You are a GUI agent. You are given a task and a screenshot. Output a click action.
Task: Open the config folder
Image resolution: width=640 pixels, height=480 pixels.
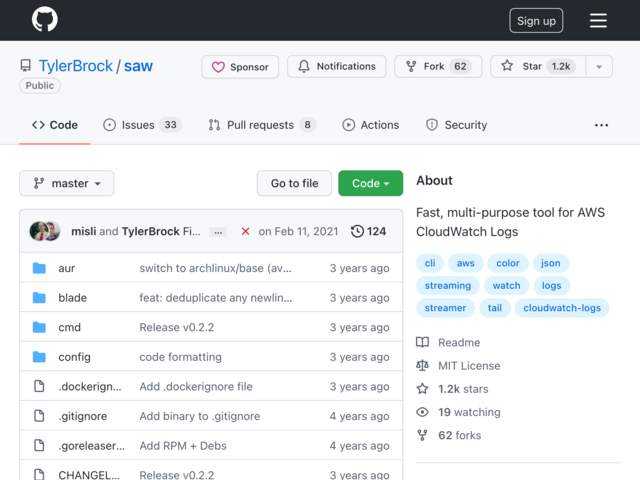74,357
